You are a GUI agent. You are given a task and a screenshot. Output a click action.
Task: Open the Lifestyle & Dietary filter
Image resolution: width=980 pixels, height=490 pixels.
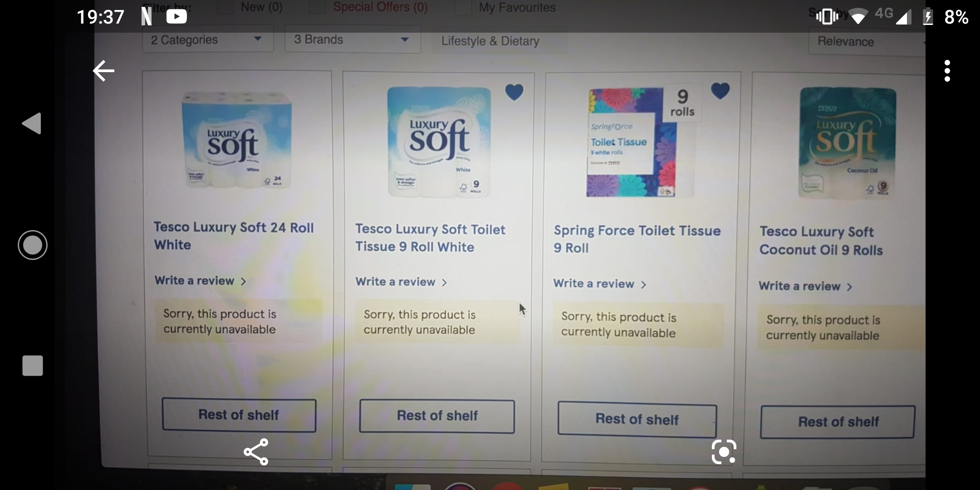tap(490, 41)
